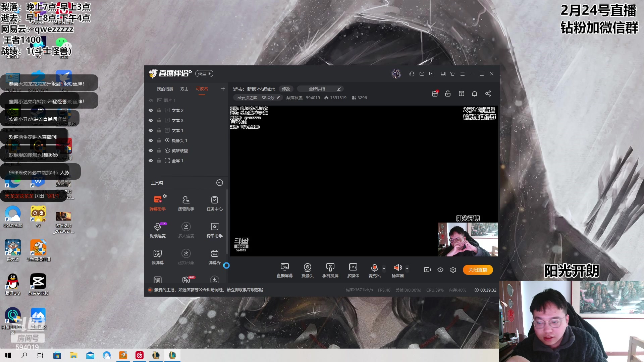The height and width of the screenshot is (362, 644).
Task: Add a new scene with plus
Action: click(x=223, y=89)
